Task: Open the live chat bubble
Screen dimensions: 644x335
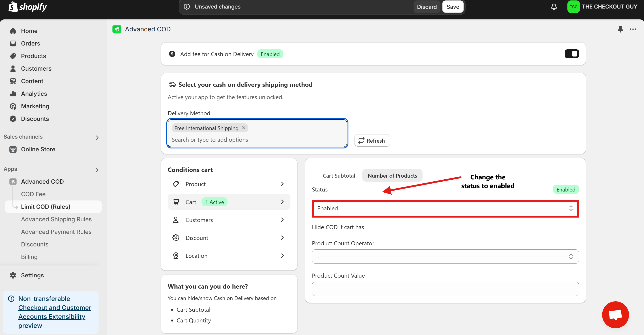Action: [x=615, y=315]
